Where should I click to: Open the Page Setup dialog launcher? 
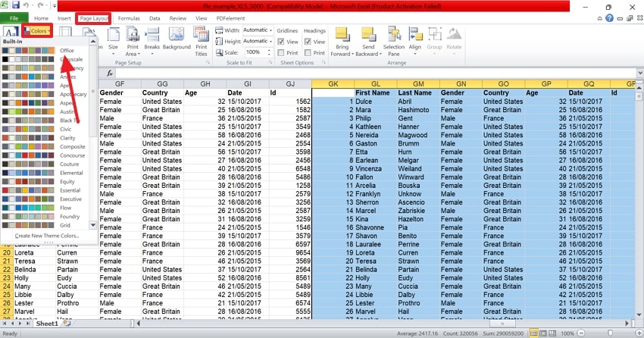click(x=208, y=62)
